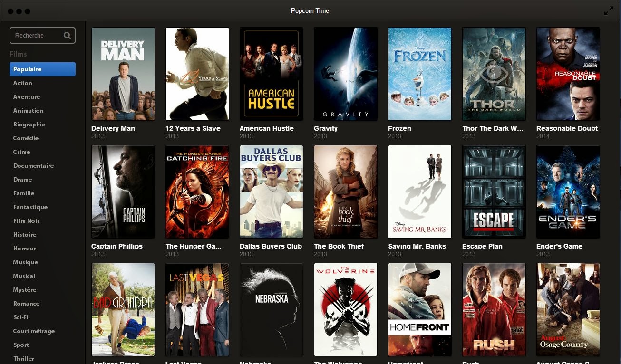The image size is (621, 364).
Task: Click the search magnifier icon
Action: pos(67,36)
